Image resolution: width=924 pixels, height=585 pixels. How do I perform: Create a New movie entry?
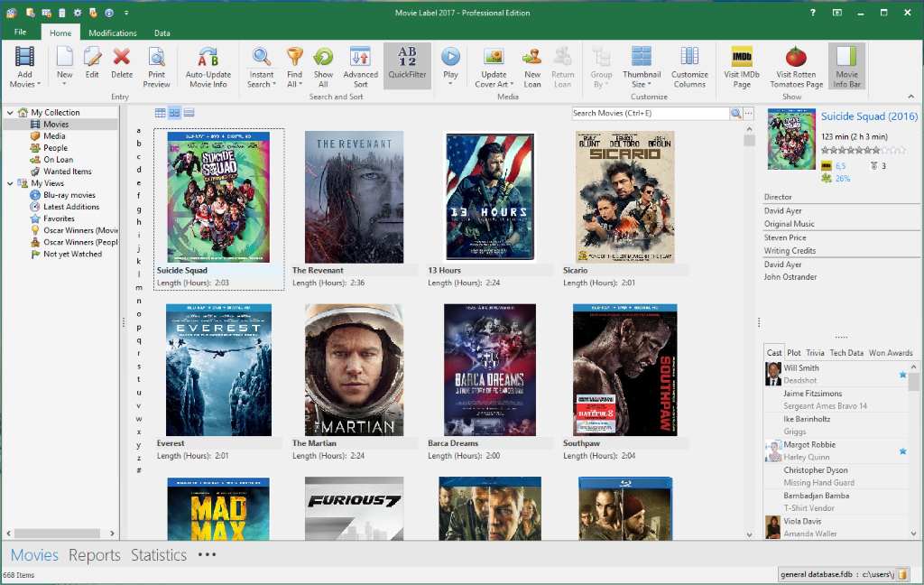click(64, 67)
